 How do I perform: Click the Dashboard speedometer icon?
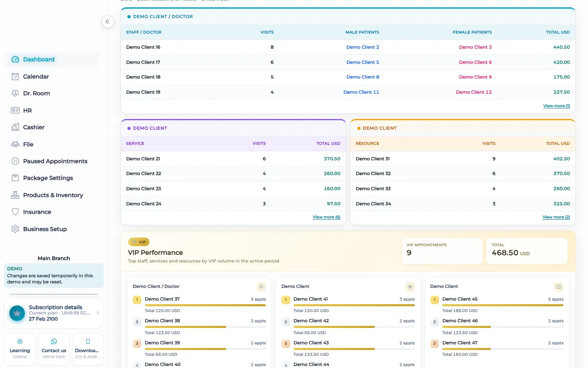coord(15,59)
